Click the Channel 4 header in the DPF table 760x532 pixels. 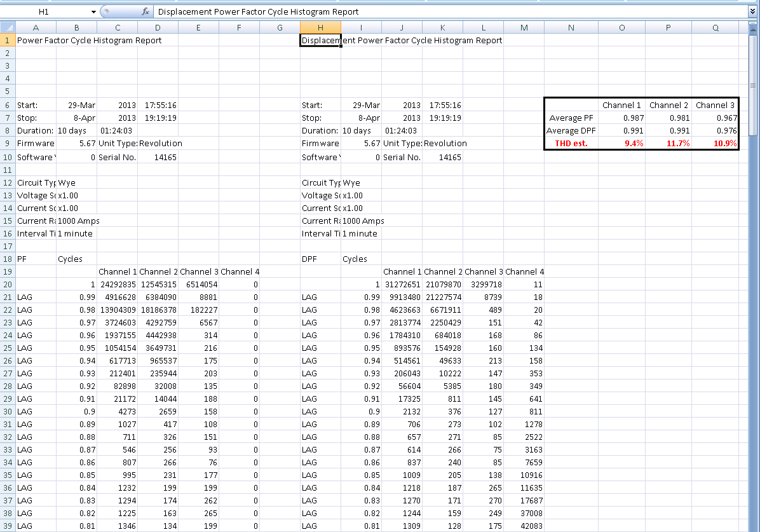coord(524,271)
